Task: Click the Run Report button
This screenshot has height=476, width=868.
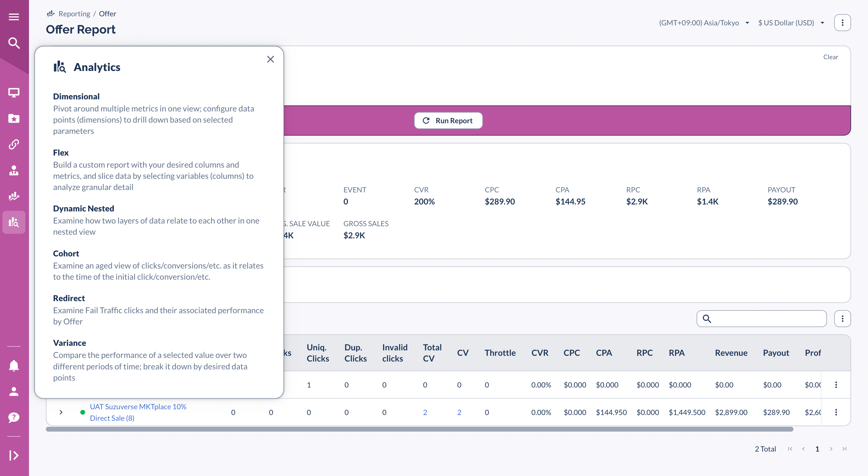Action: [x=448, y=121]
